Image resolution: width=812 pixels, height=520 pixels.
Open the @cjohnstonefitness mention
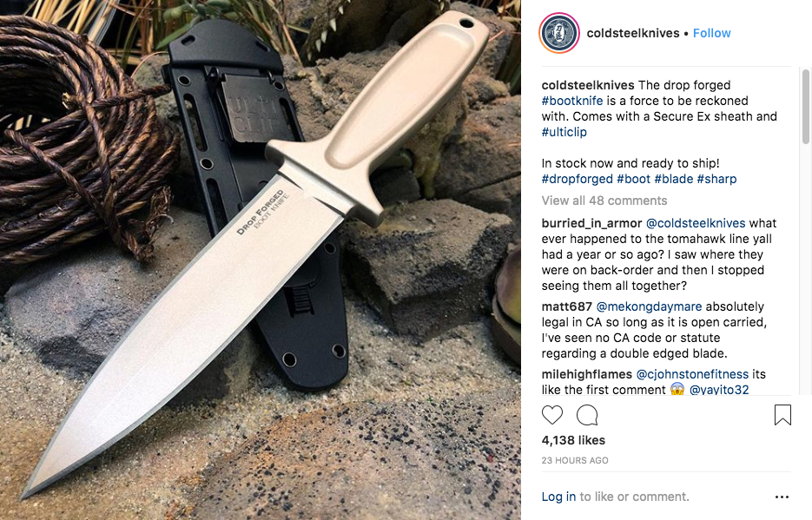pos(692,374)
